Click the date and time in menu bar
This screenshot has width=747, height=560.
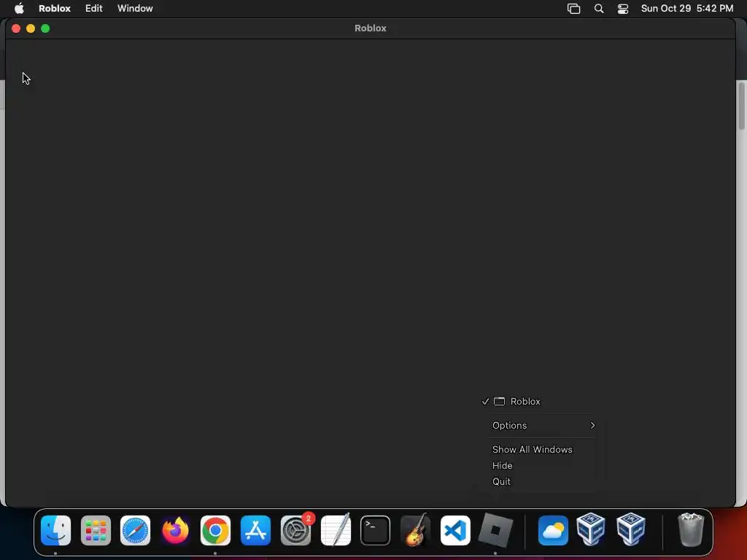[687, 9]
